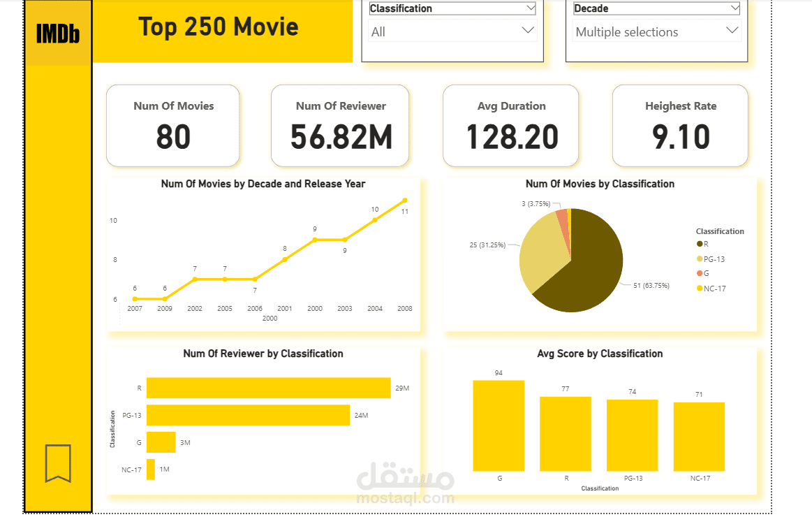The height and width of the screenshot is (517, 812).
Task: Click the G column with score 94
Action: tap(499, 425)
